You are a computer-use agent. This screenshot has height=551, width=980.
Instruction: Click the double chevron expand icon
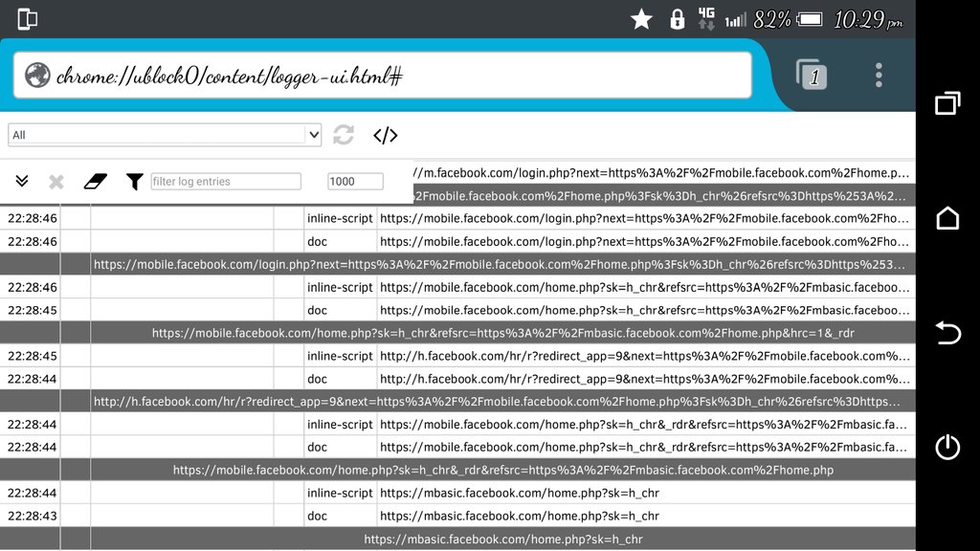click(22, 181)
